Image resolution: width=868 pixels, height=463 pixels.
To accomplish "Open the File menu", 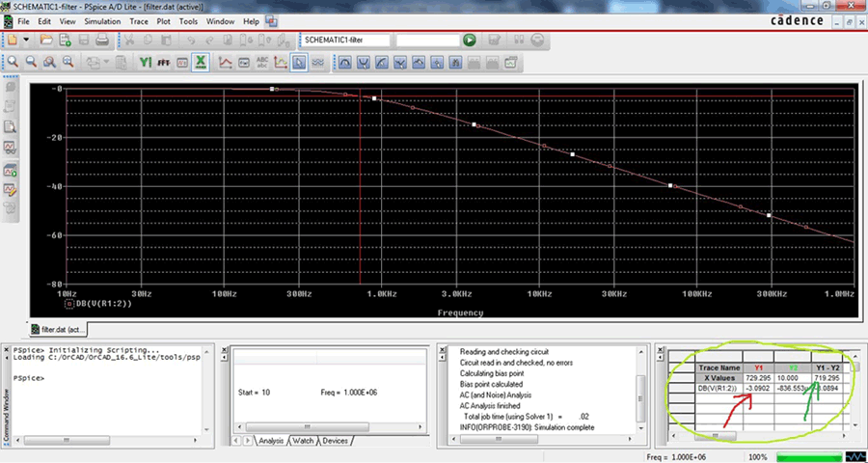I will [x=23, y=21].
